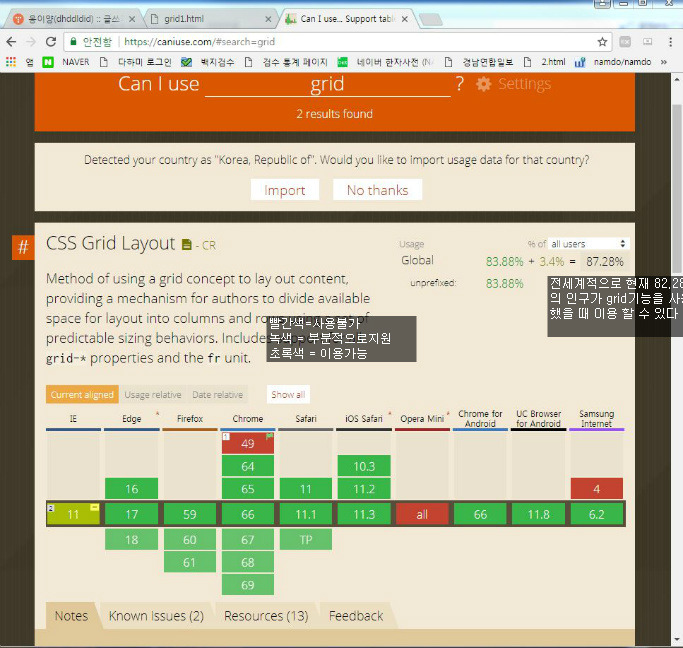Click the Edge column header
Viewport: 683px width, 648px height.
[132, 418]
